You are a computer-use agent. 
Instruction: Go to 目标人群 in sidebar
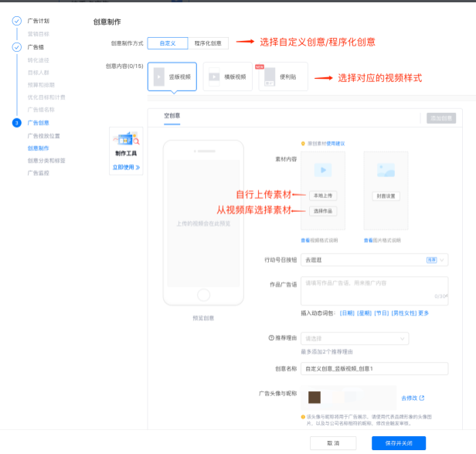click(39, 73)
